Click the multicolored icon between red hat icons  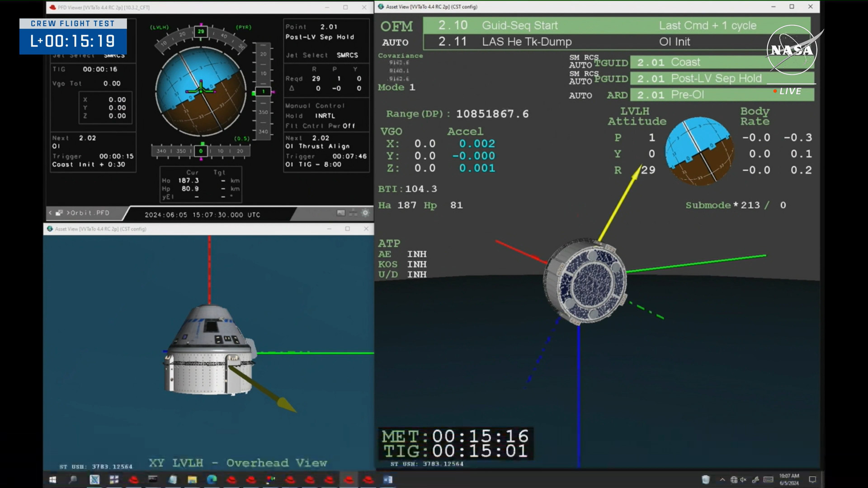270,479
